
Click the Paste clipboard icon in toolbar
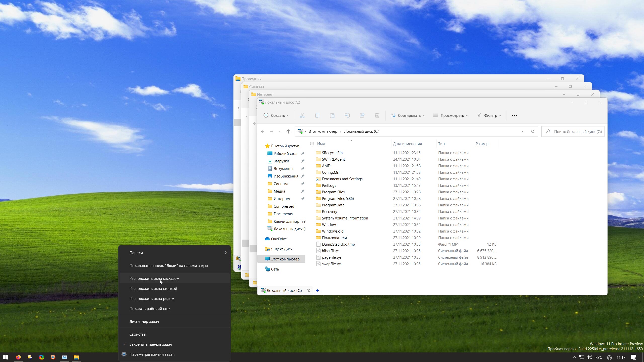click(x=332, y=115)
